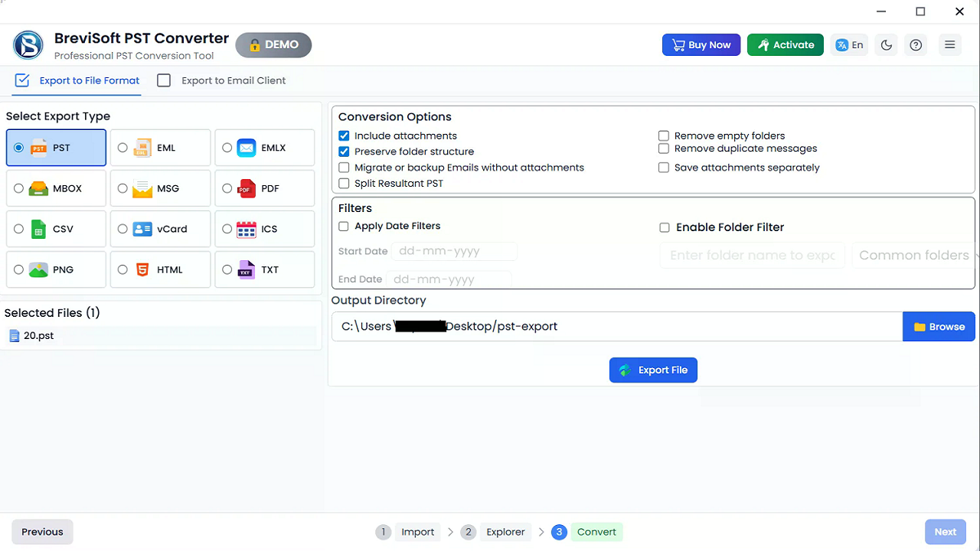
Task: Select the TXT radio button
Action: tap(227, 269)
